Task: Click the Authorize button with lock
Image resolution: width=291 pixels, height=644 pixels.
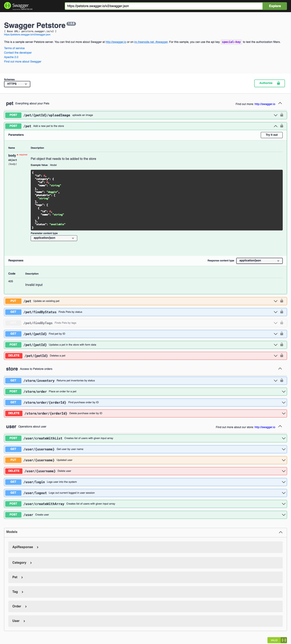Action: pyautogui.click(x=269, y=83)
